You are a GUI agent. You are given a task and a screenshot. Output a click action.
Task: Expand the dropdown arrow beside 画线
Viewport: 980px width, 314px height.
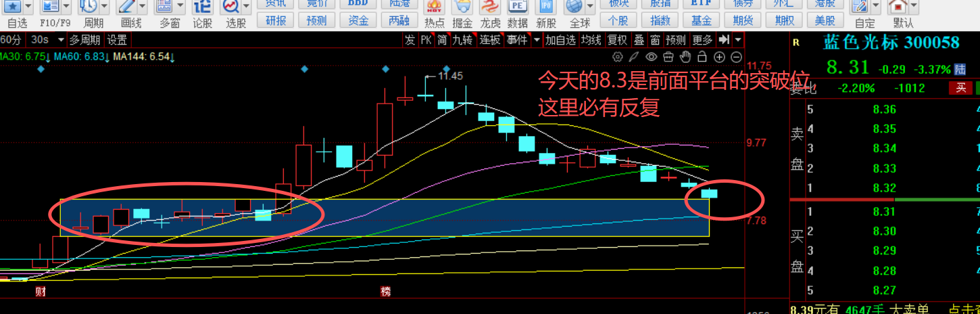click(143, 6)
